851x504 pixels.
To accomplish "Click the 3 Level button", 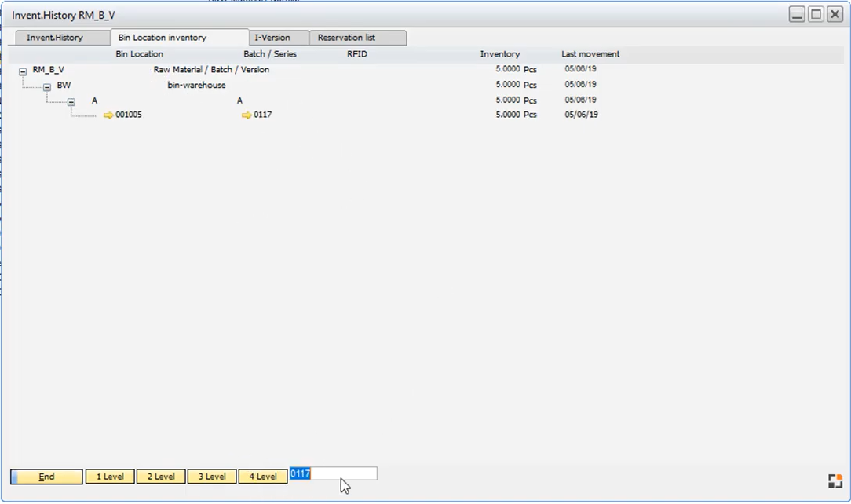I will click(211, 477).
